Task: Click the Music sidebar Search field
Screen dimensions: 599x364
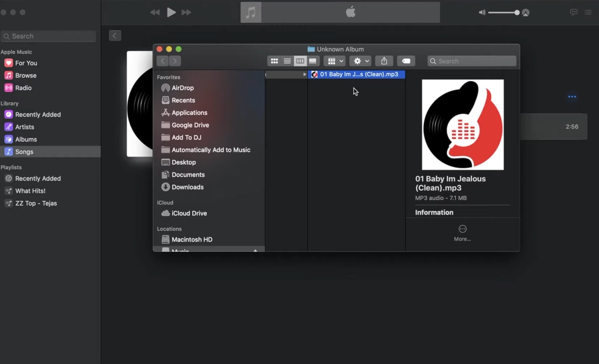Action: 48,36
